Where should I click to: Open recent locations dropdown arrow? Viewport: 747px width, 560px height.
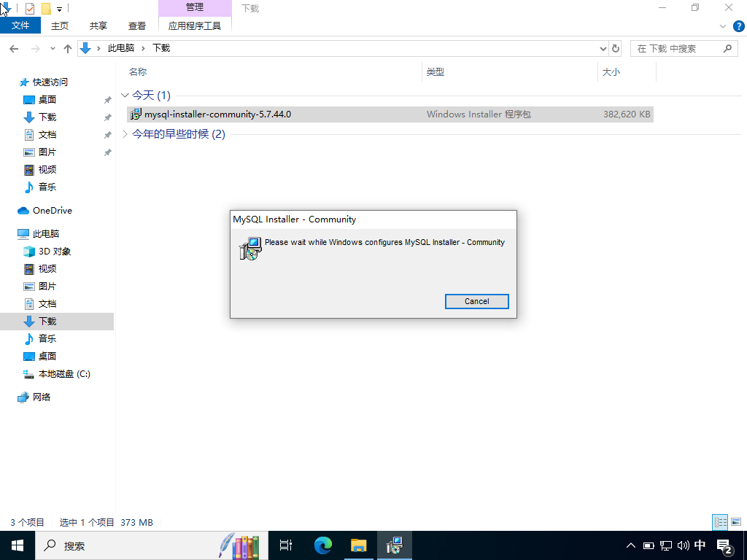tap(53, 49)
